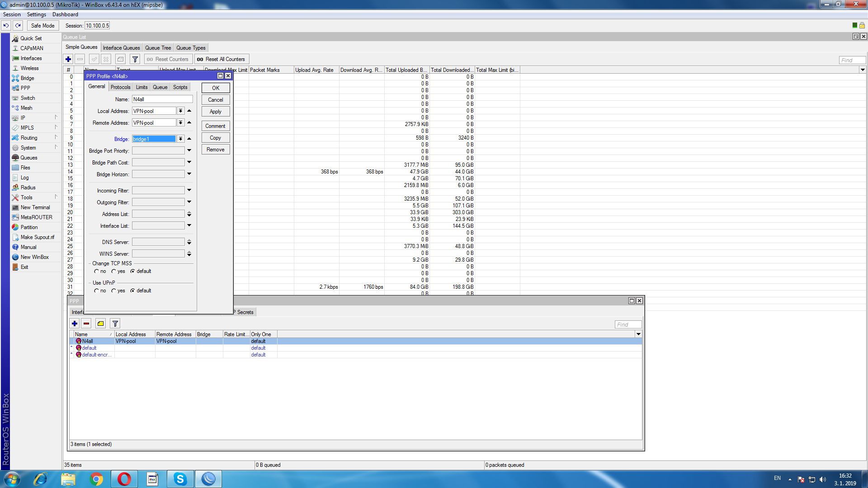Image resolution: width=868 pixels, height=488 pixels.
Task: Switch to Scripts tab in profile
Action: click(x=180, y=87)
